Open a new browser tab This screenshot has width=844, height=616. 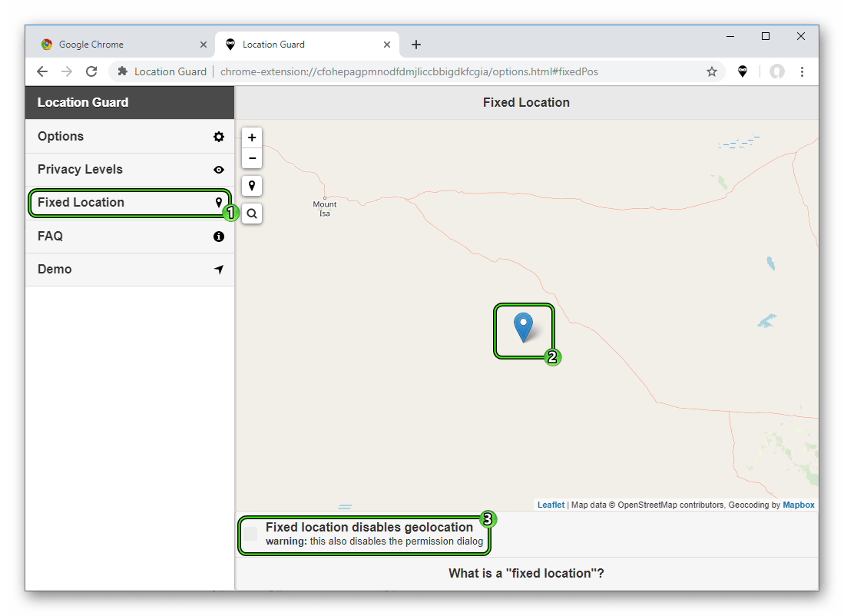coord(416,45)
